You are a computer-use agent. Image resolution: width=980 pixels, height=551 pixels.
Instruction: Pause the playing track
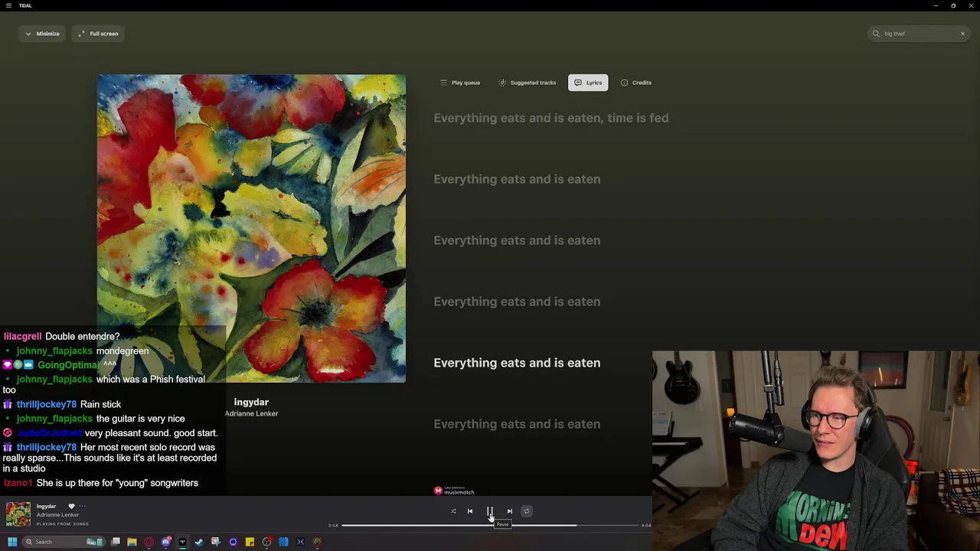[490, 511]
